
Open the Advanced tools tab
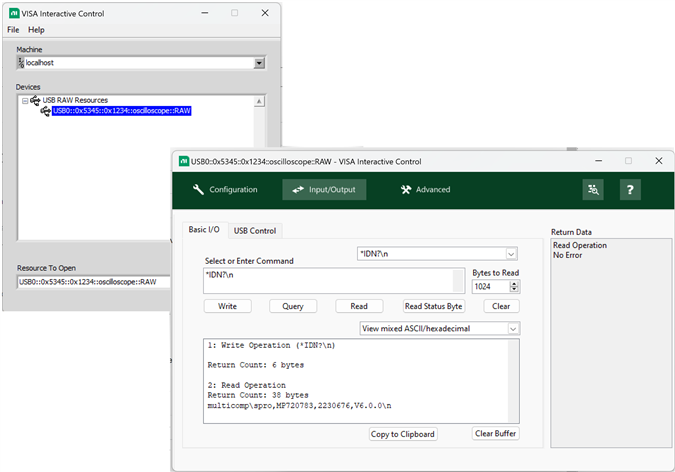click(425, 189)
